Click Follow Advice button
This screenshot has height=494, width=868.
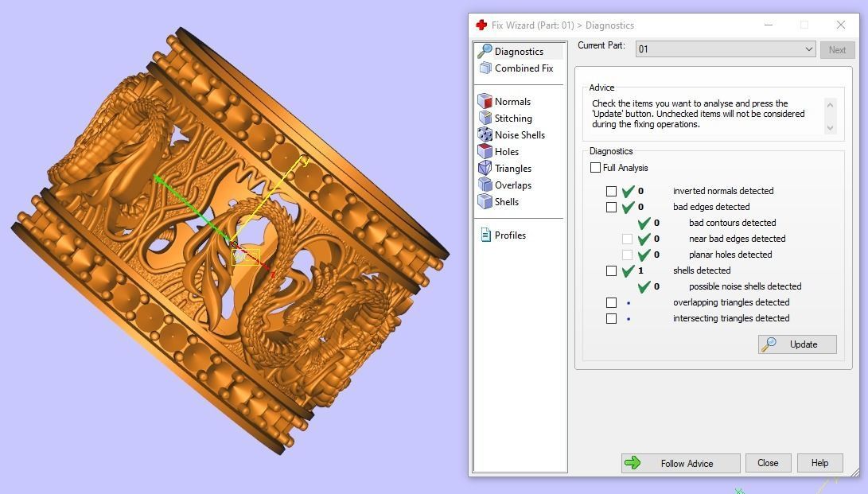[680, 463]
